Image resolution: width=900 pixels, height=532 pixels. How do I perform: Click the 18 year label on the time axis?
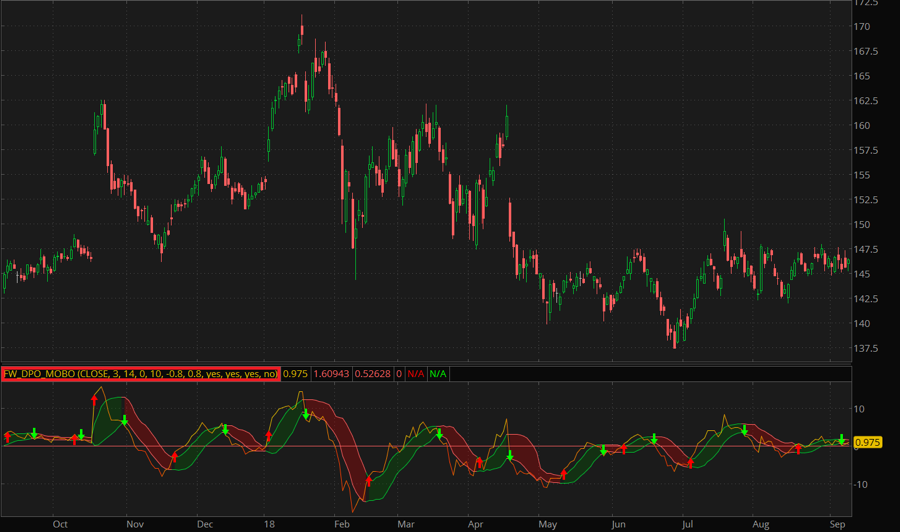[270, 523]
